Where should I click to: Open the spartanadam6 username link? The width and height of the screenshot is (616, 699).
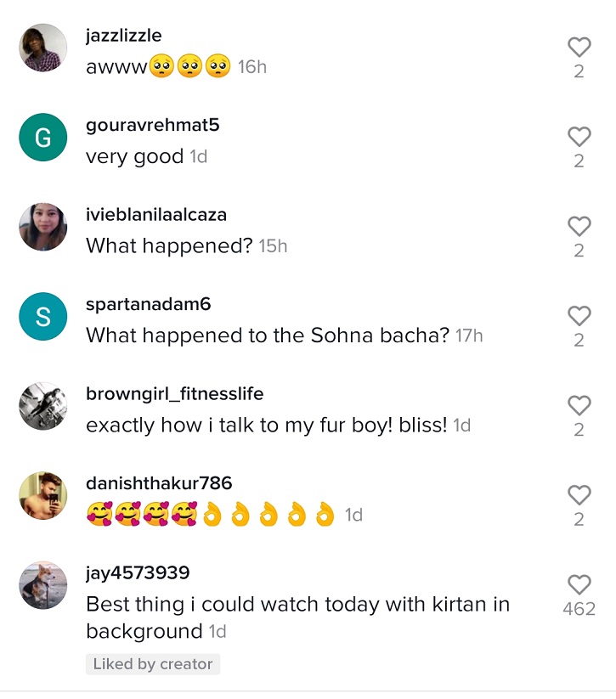coord(148,304)
